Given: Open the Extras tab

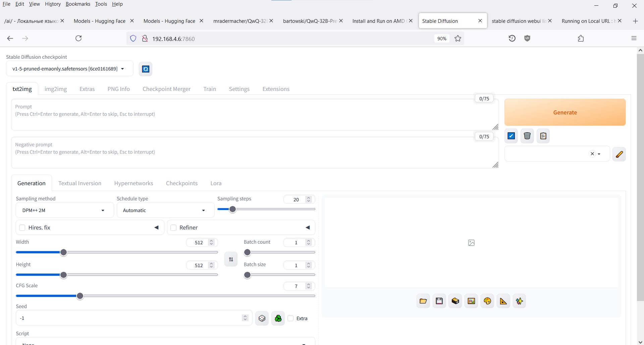Looking at the screenshot, I should (87, 89).
